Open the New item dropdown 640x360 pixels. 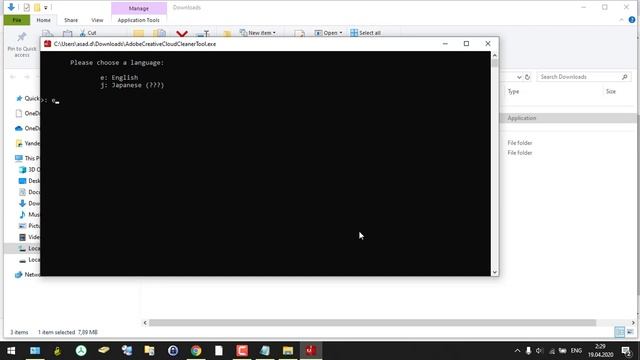[x=258, y=33]
